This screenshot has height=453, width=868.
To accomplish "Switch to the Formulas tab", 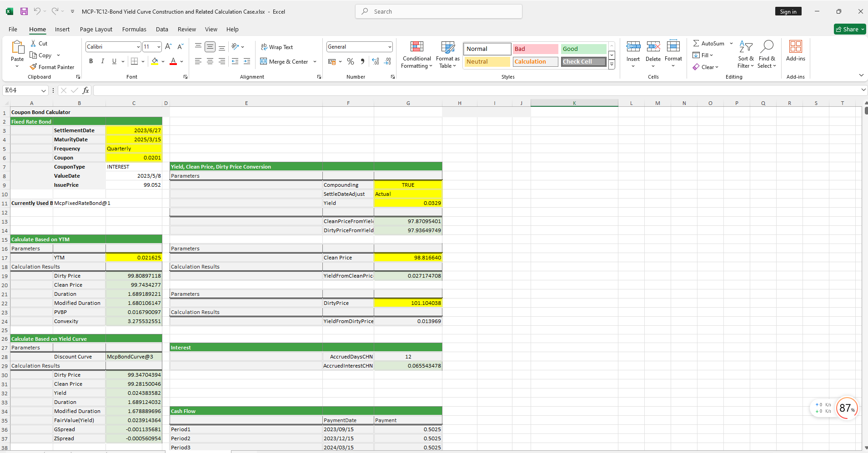I will tap(134, 29).
